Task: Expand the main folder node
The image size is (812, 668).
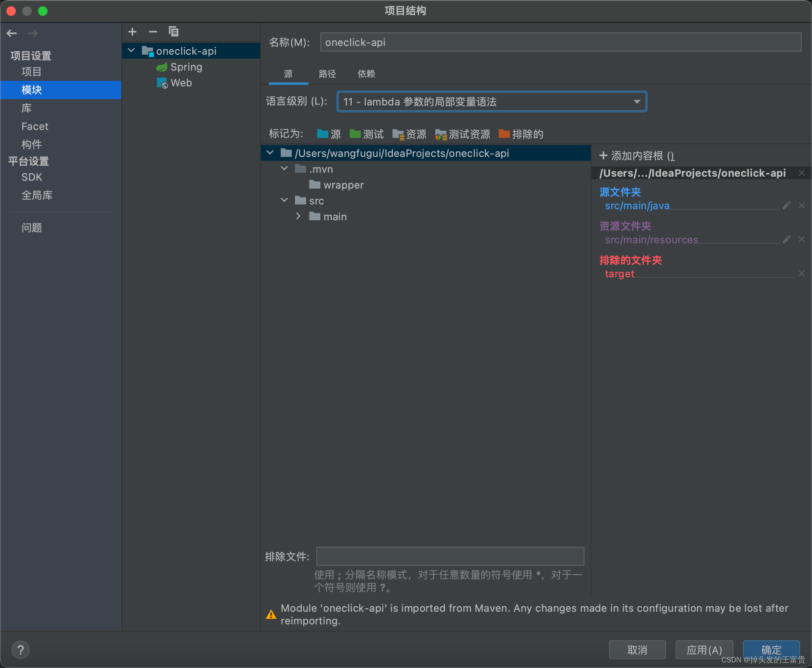Action: click(x=299, y=216)
